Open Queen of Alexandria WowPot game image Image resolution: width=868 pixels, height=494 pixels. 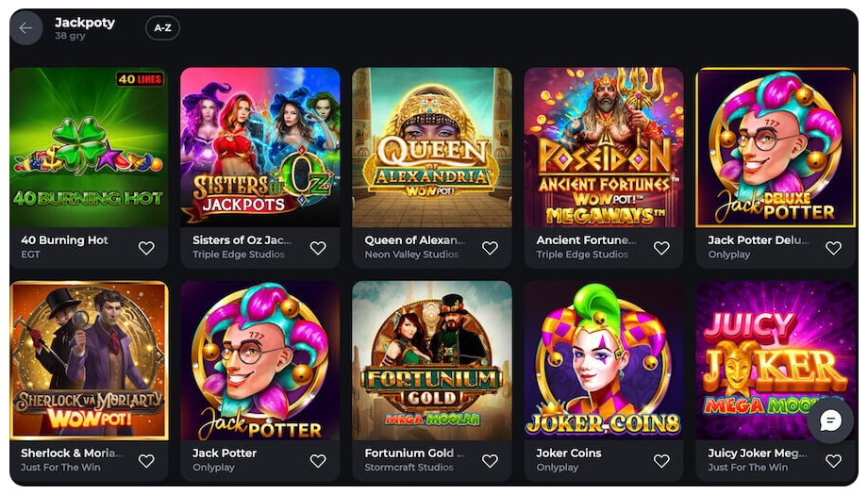click(432, 146)
